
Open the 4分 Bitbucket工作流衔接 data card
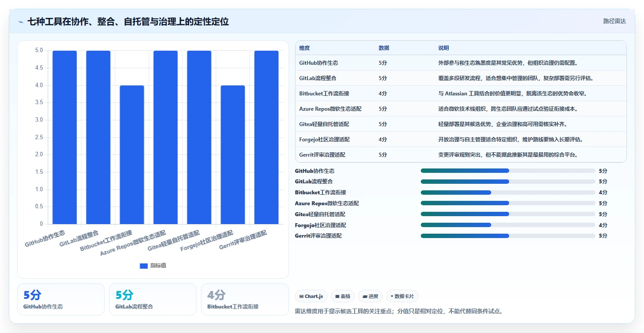tap(245, 299)
